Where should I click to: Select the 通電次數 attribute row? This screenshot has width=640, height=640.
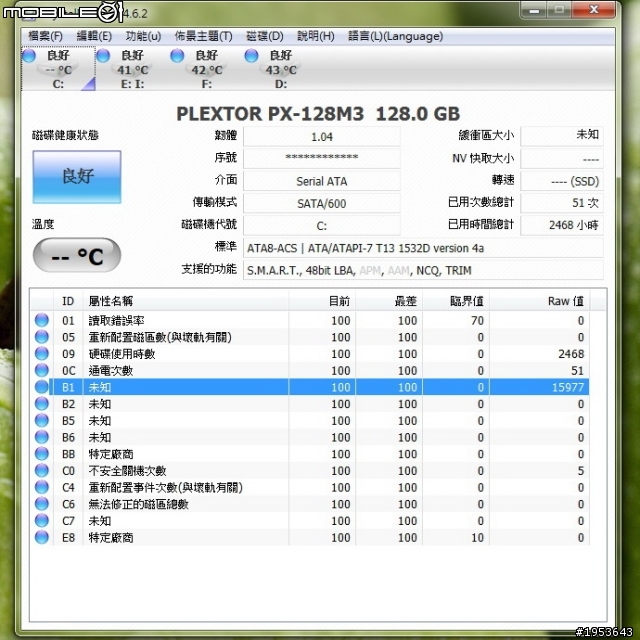[x=310, y=371]
